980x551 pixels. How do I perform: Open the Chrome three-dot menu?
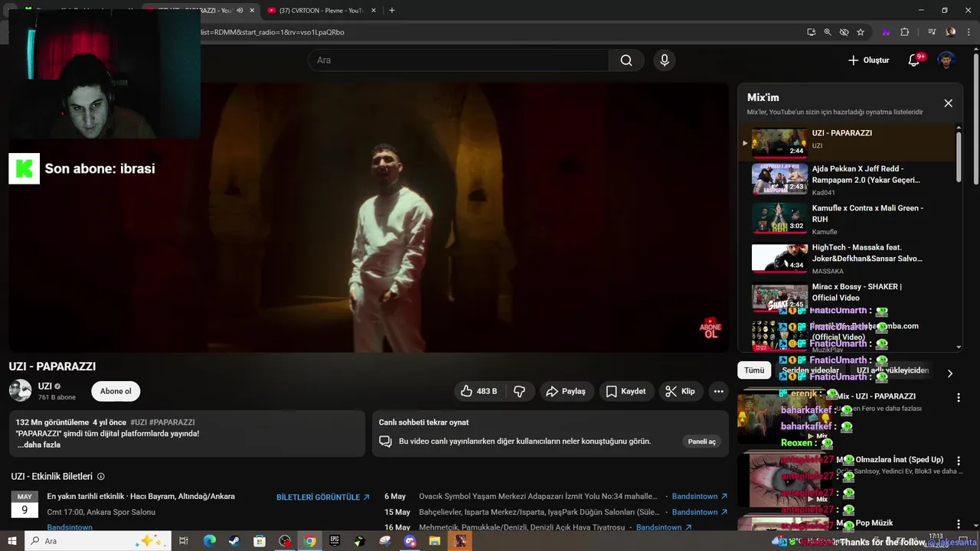[969, 32]
